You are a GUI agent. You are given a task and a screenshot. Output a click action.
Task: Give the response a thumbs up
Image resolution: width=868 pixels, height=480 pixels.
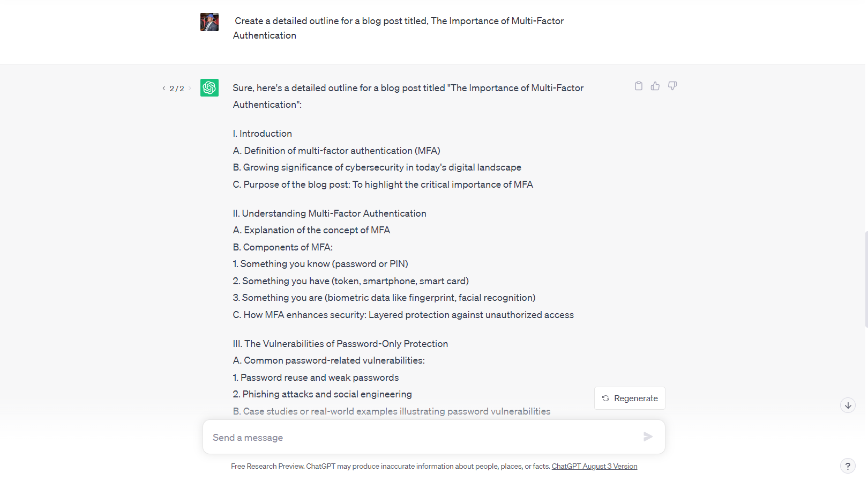point(655,86)
